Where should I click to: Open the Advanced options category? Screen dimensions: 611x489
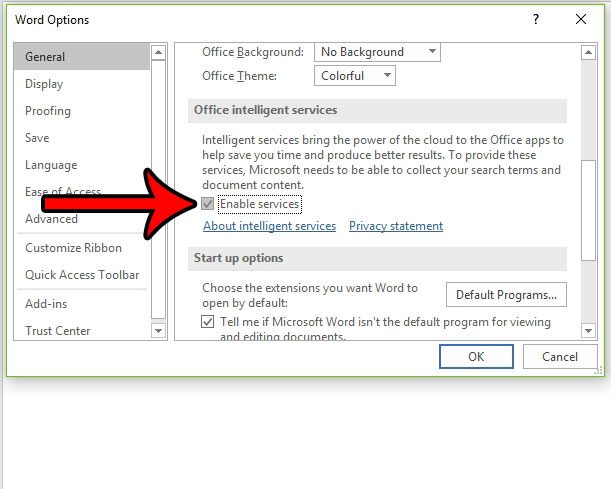coord(51,219)
